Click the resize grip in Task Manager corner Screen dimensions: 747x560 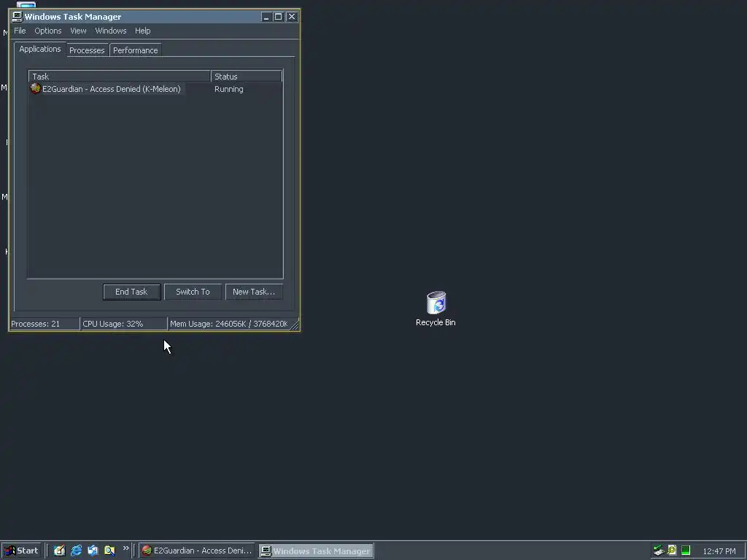[x=295, y=325]
